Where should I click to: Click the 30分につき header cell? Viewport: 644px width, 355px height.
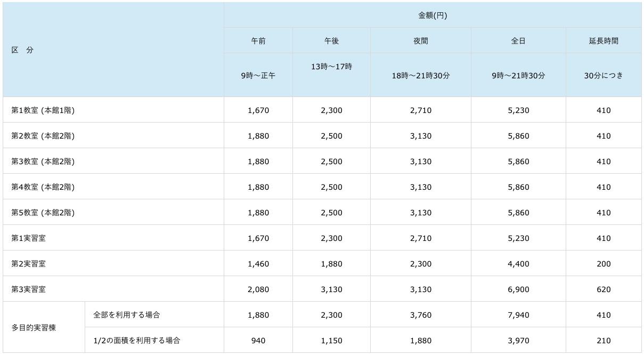point(604,76)
